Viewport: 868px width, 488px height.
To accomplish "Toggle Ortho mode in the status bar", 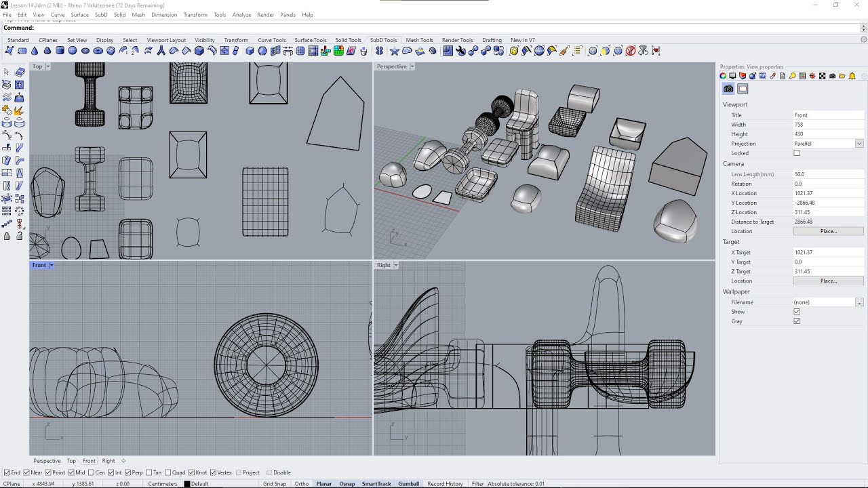I will pyautogui.click(x=302, y=484).
